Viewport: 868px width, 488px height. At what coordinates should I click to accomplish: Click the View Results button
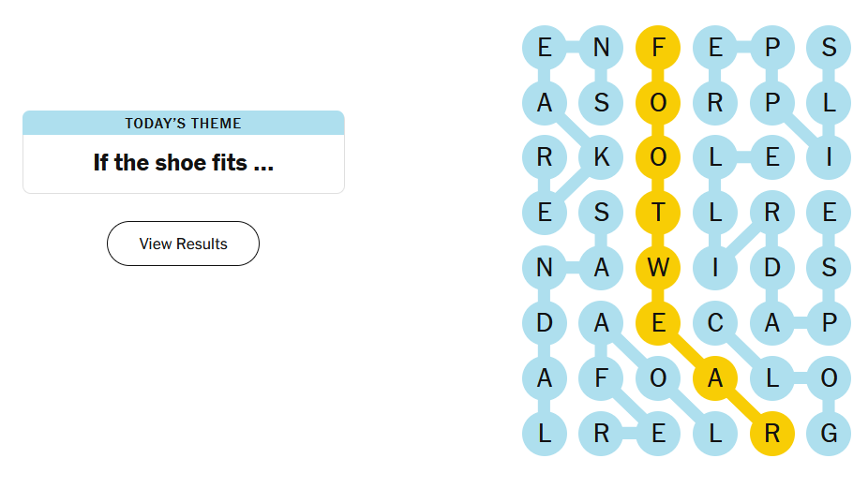click(x=183, y=244)
